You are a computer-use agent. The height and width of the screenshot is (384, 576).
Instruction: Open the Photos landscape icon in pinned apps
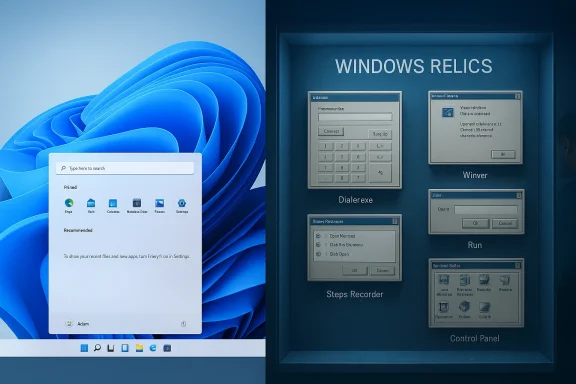click(159, 203)
